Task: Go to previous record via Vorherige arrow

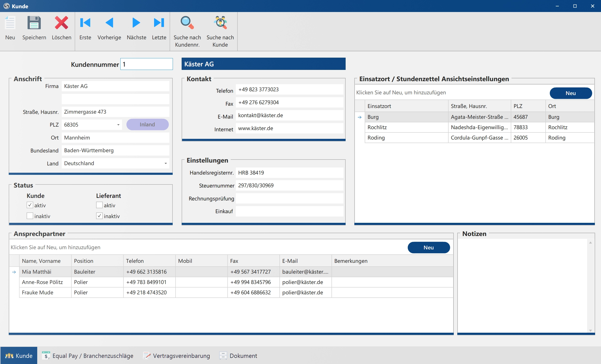Action: 109,23
